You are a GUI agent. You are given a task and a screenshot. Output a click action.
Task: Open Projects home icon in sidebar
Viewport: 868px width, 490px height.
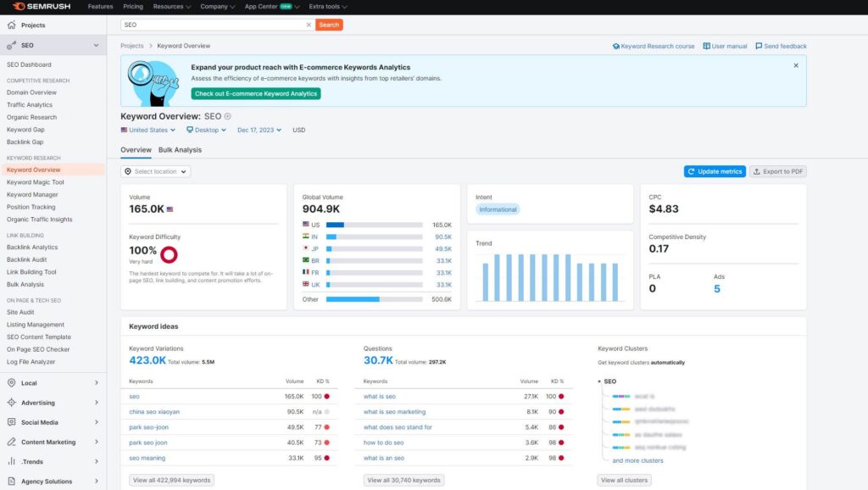11,25
